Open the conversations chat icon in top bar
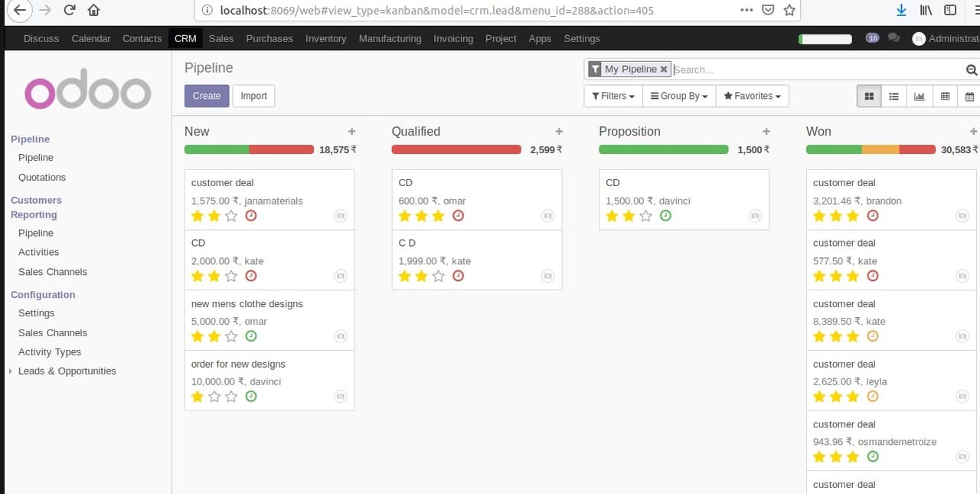Viewport: 980px width, 494px height. (893, 38)
